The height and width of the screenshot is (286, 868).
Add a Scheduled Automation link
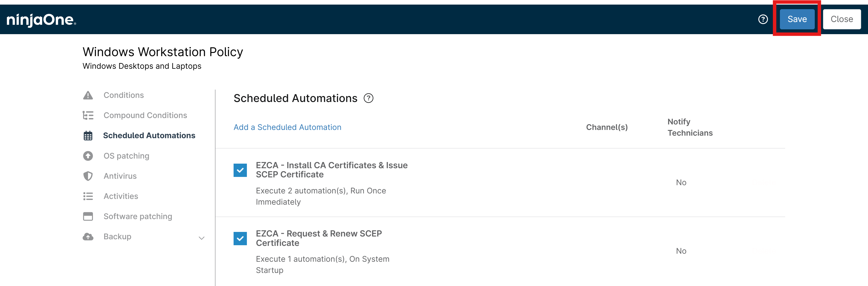287,127
